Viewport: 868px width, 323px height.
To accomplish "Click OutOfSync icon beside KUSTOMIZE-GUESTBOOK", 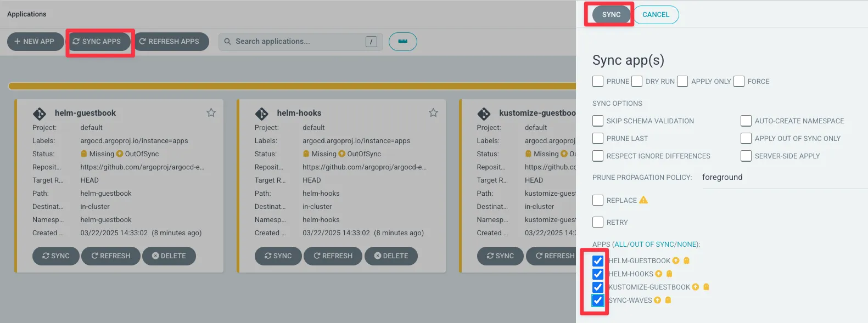I will (696, 287).
